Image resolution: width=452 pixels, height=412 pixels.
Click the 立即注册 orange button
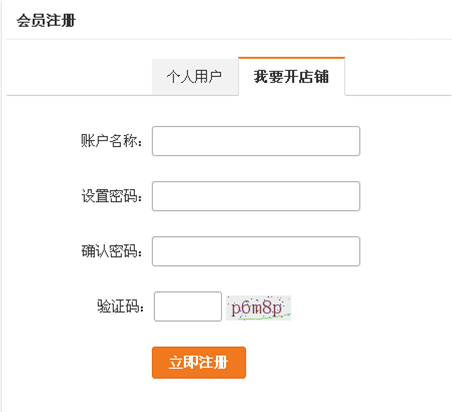199,362
